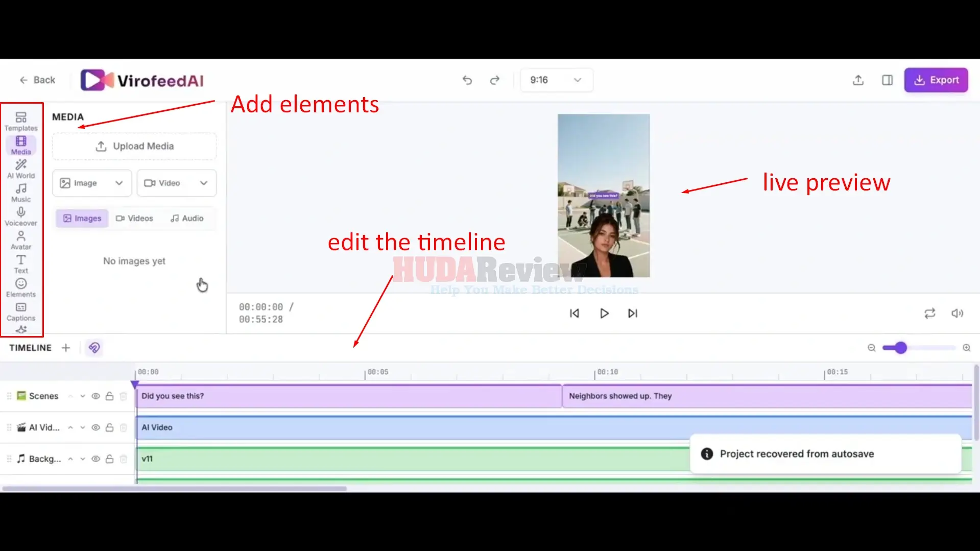980x551 pixels.
Task: Open the 9:16 aspect ratio dropdown
Action: click(x=557, y=80)
